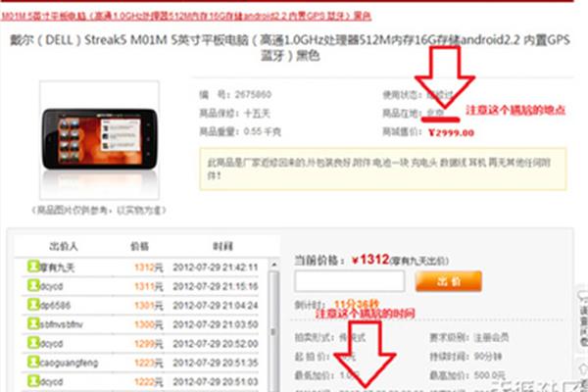Click the 时间 column header
Viewport: 588px width, 392px height.
tap(222, 246)
